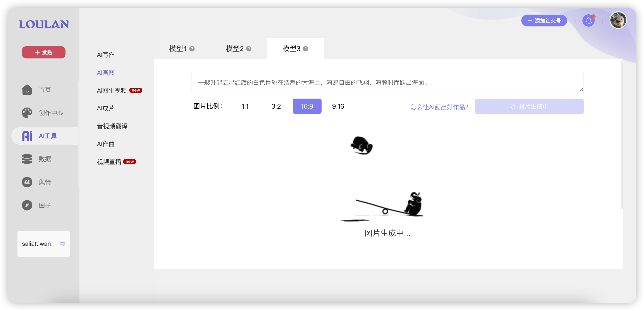Open AI成片 menu entry
Screen dimensions: 644x311
coord(105,108)
